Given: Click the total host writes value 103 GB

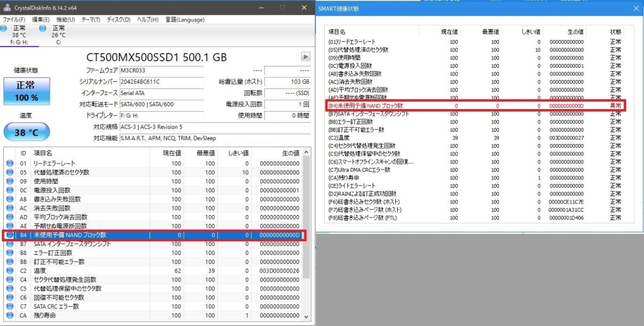Looking at the screenshot, I should [x=288, y=82].
